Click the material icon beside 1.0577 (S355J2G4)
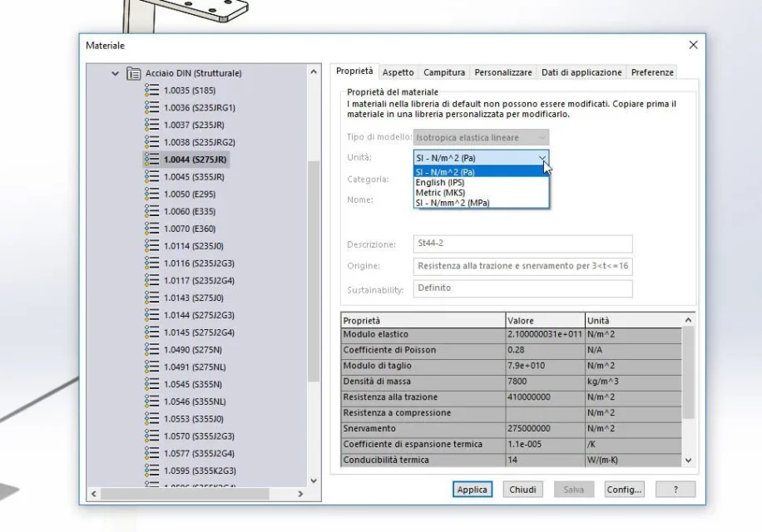The image size is (762, 532). tap(151, 453)
